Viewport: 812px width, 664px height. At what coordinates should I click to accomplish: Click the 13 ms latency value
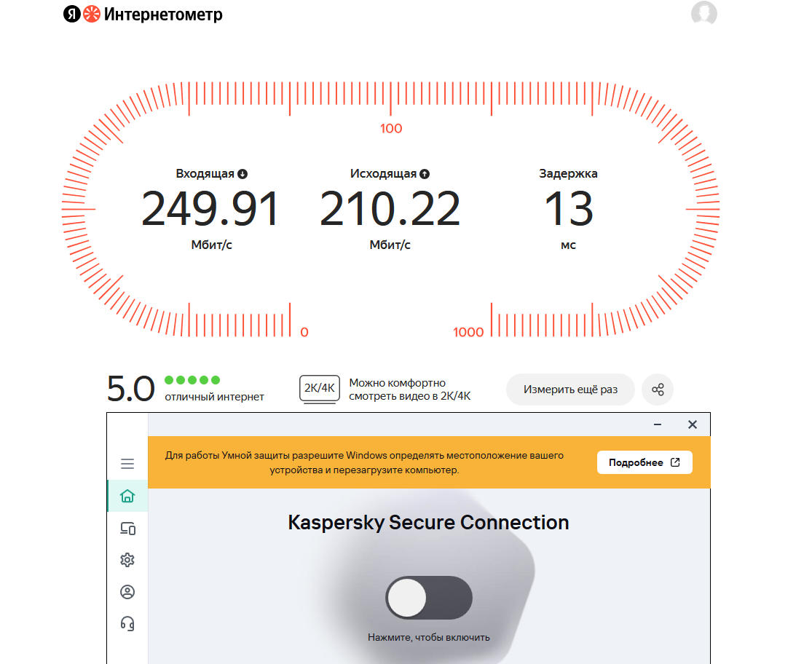[x=569, y=208]
